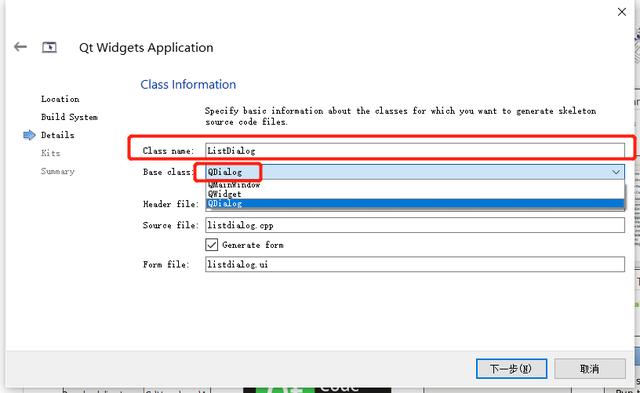Screen dimensions: 640x393
Task: Click the Qt Widgets Application title
Action: (x=146, y=48)
